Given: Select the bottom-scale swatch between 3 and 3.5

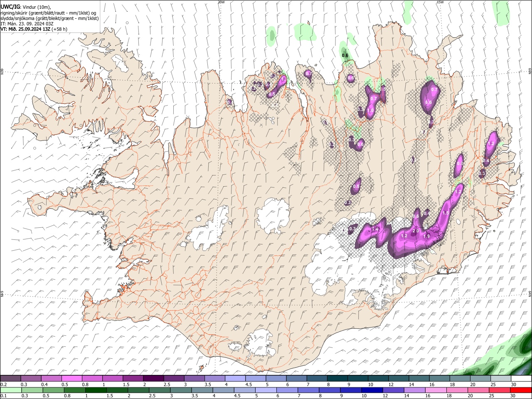Looking at the screenshot, I should pyautogui.click(x=181, y=390).
